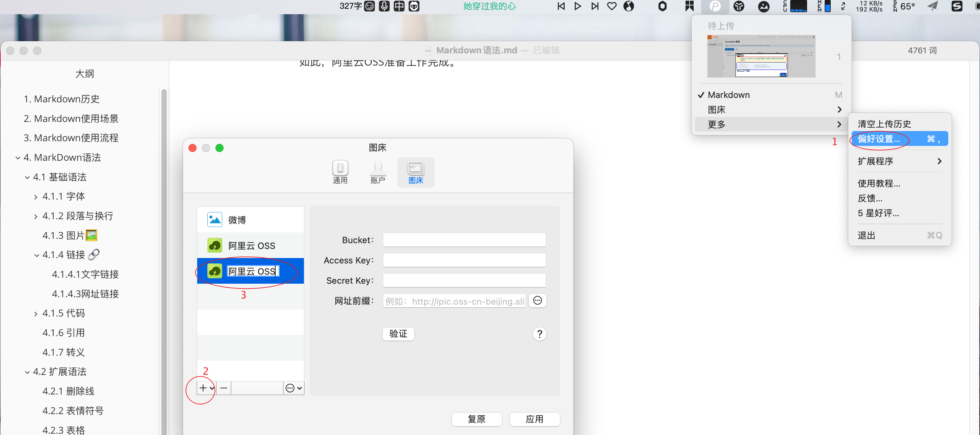Viewport: 980px width, 435px height.
Task: Click the 她穿过我的心 song title
Action: coord(489,6)
